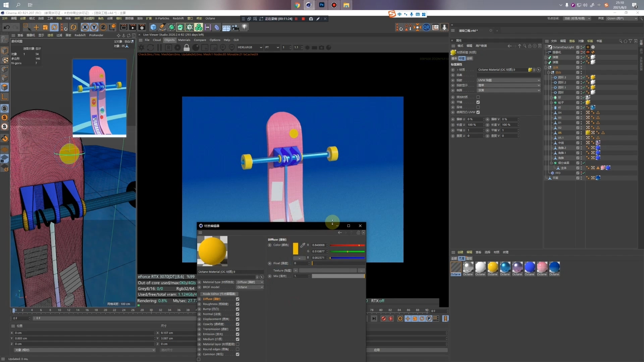Screen dimensions: 644x362
Task: Click the Node Editor button
Action: coord(219,294)
